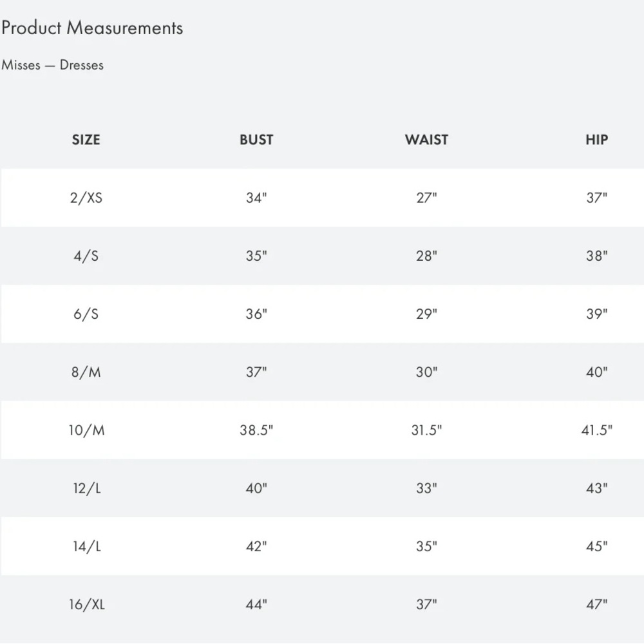Click the 41.5" hip value
This screenshot has height=644, width=644.
[x=596, y=430]
